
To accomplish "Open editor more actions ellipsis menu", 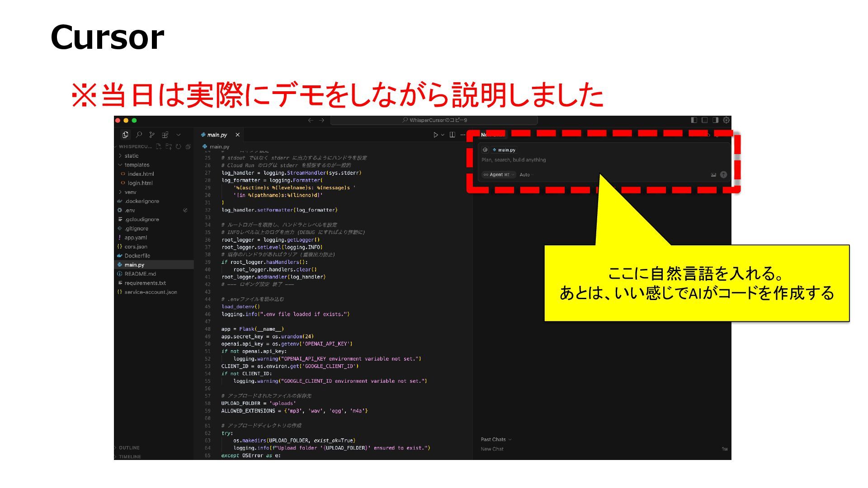I will [462, 135].
